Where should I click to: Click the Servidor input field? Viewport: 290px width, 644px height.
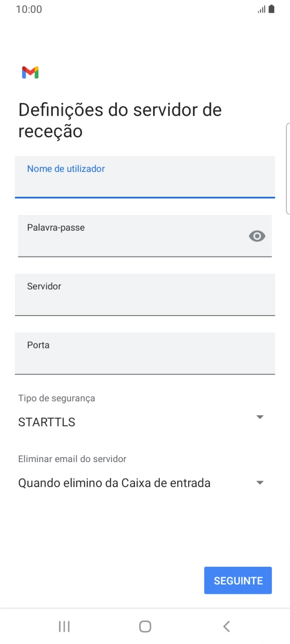145,295
